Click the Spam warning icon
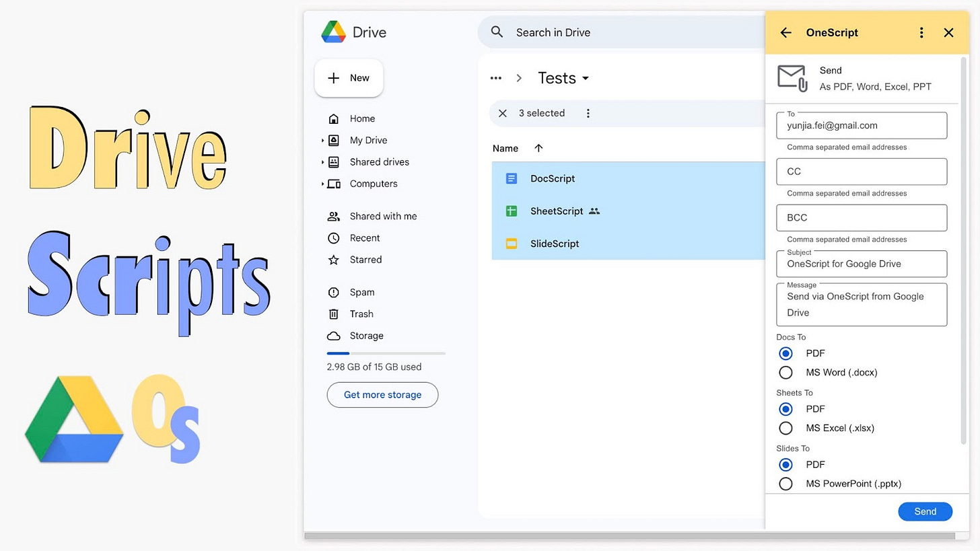The width and height of the screenshot is (980, 551). 333,292
